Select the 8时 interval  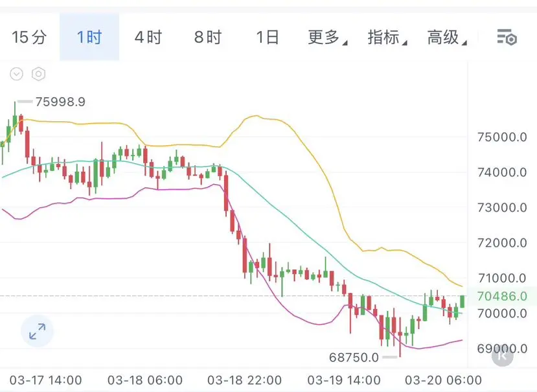(x=207, y=38)
